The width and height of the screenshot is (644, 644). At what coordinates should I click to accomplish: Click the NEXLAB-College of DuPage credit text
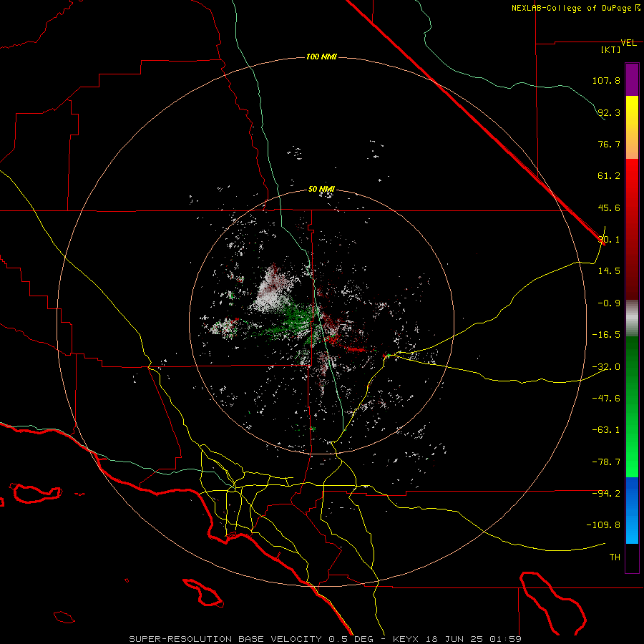click(573, 8)
